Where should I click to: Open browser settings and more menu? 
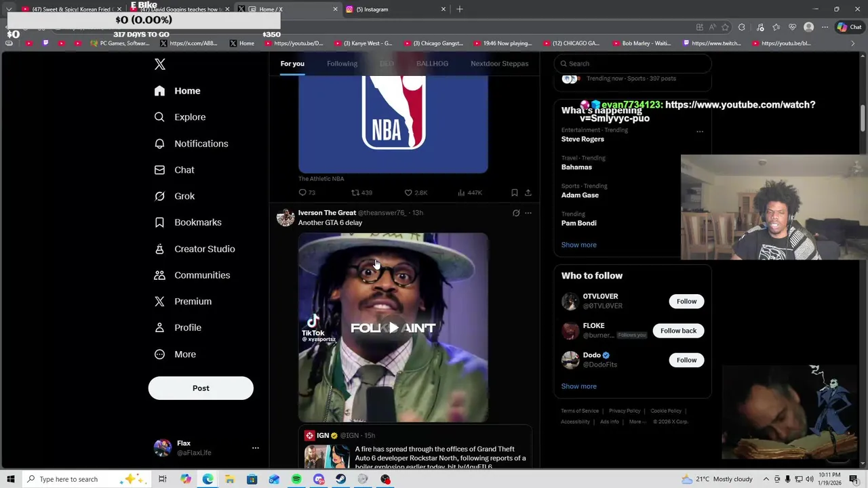[825, 27]
